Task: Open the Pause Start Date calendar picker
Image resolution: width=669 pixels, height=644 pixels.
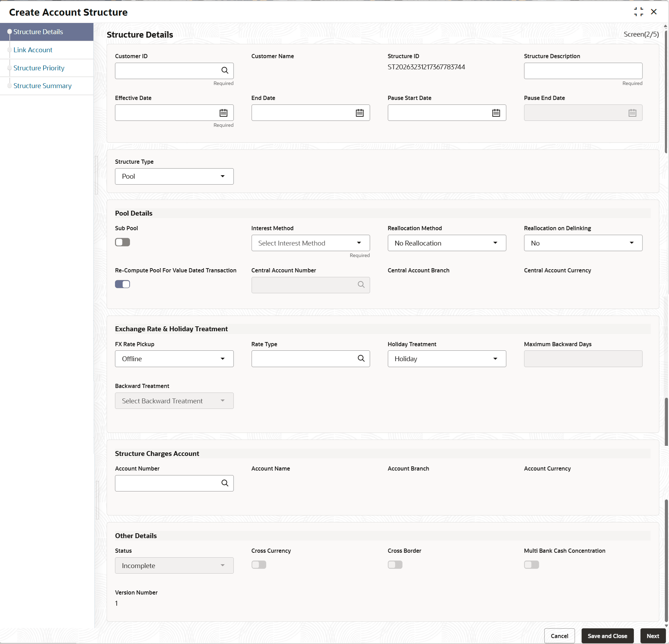Action: (496, 113)
